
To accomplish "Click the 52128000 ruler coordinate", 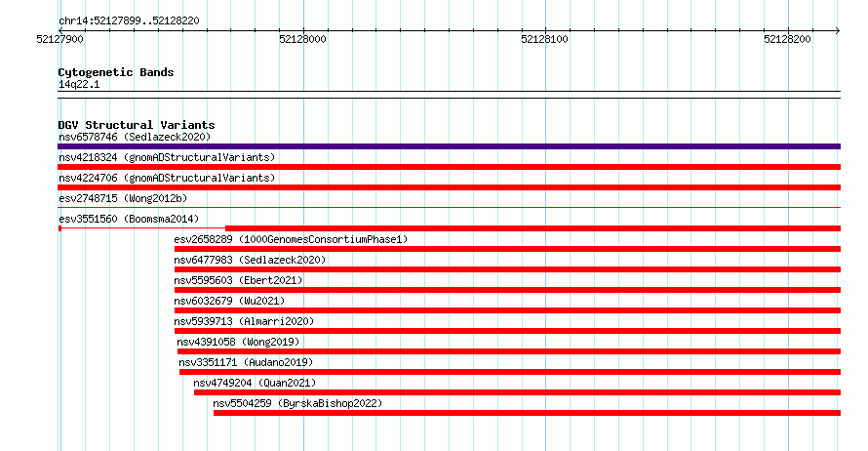I will 302,39.
